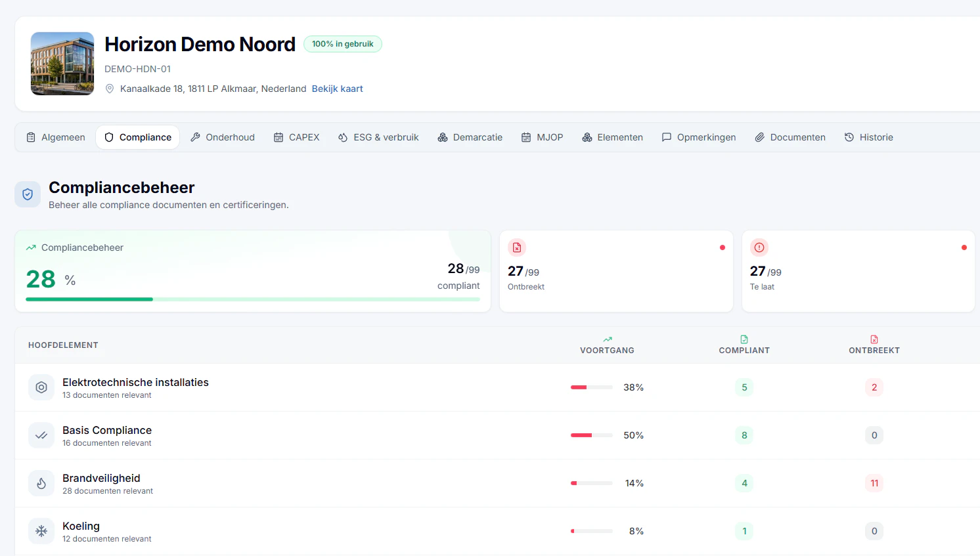
Task: Click compliant count 5 for Elektrotechnische installaties
Action: [x=744, y=387]
